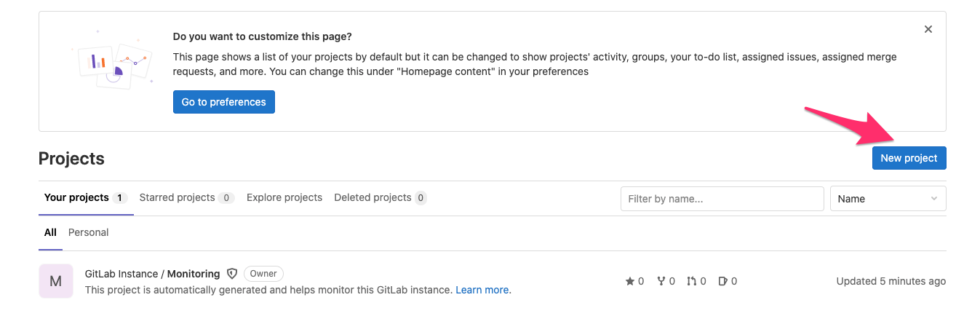Open the GitLab Instance / Monitoring project
Image resolution: width=980 pixels, height=316 pixels.
point(152,274)
